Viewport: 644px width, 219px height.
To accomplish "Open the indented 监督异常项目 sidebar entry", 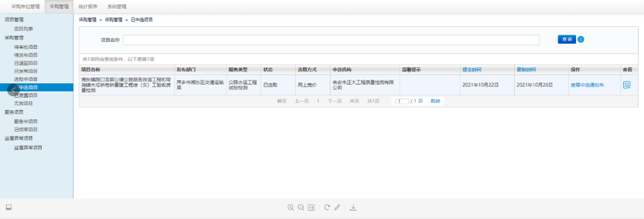I will coord(28,147).
